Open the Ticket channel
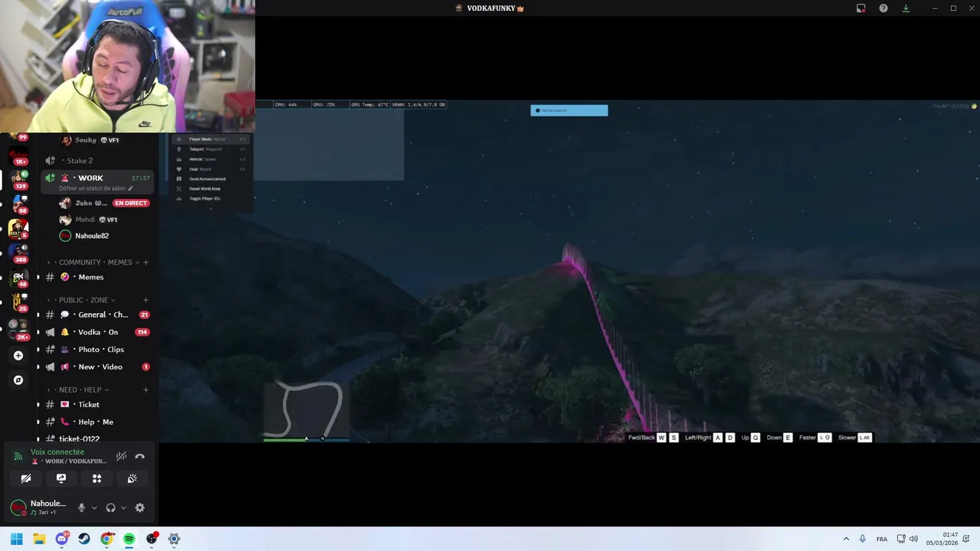980x551 pixels. click(x=97, y=404)
